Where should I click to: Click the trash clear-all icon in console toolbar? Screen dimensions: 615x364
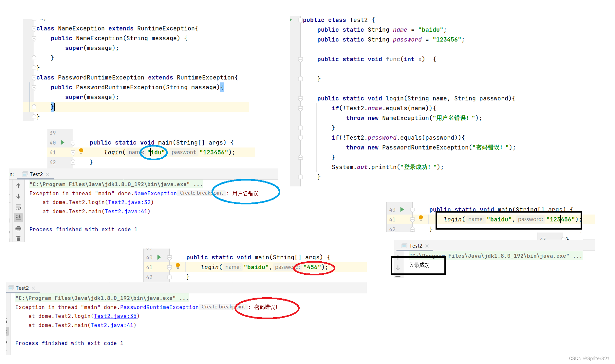(x=18, y=239)
